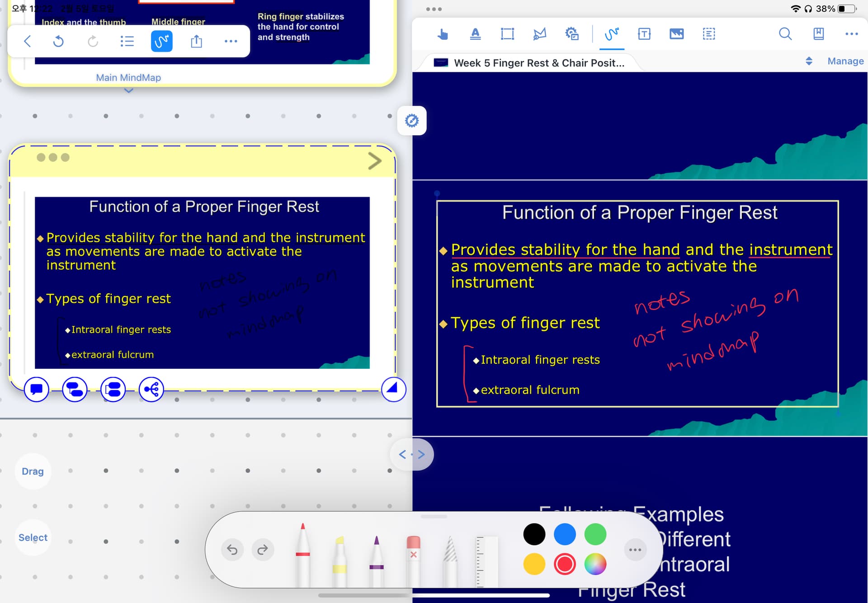Select the text highlight underline tool

(x=475, y=34)
